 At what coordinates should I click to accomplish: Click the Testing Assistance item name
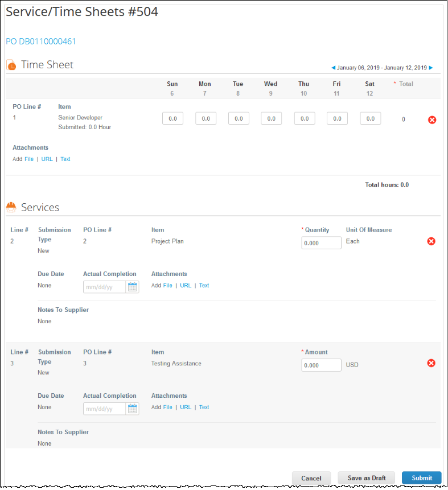click(x=176, y=364)
